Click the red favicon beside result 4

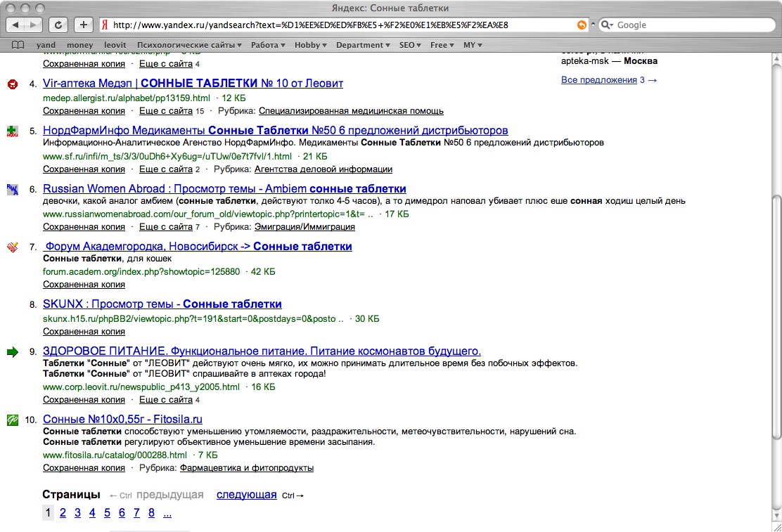tap(13, 84)
